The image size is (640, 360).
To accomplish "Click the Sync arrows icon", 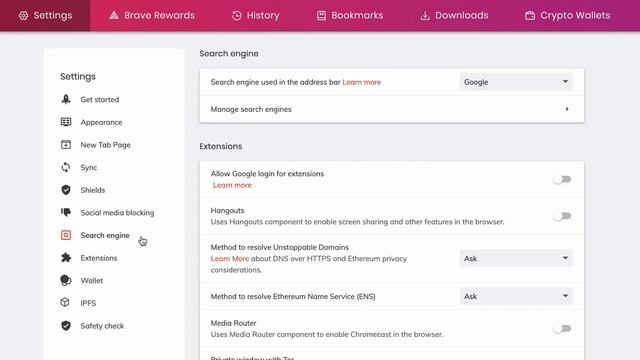I will click(x=66, y=167).
